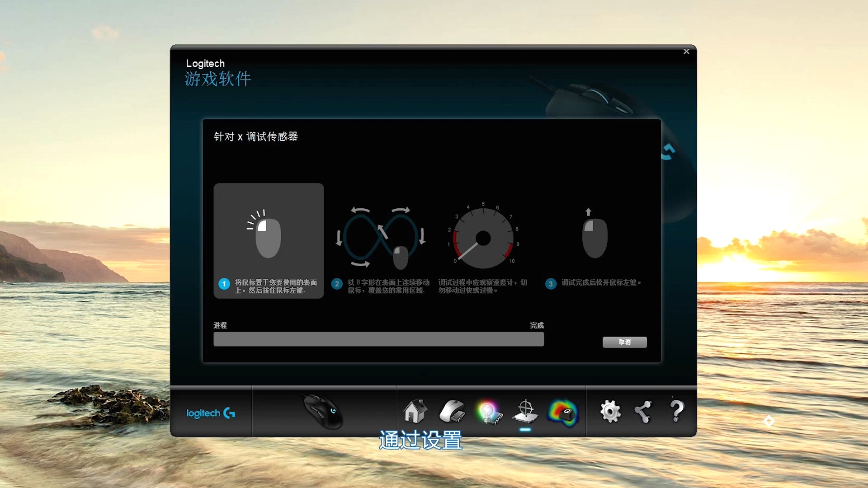Image resolution: width=868 pixels, height=488 pixels.
Task: Open on-board memory settings via the mouse chip icon
Action: point(452,411)
